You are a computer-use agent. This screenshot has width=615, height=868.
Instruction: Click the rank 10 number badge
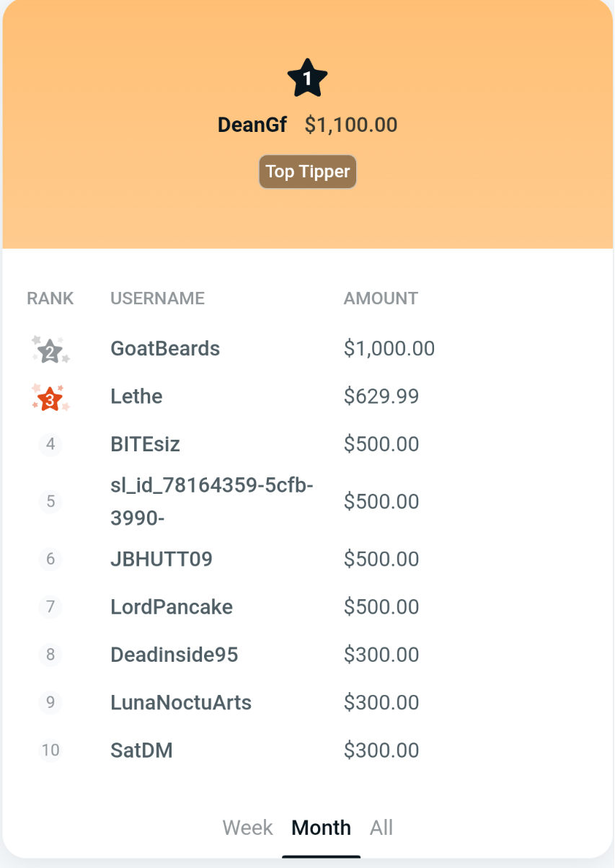pos(50,750)
